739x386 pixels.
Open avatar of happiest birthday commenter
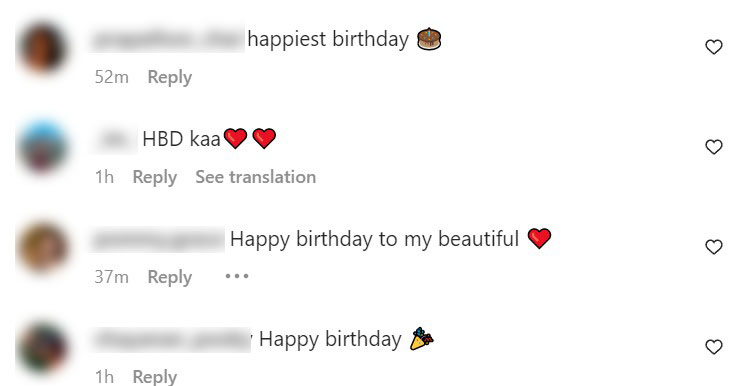(x=42, y=48)
